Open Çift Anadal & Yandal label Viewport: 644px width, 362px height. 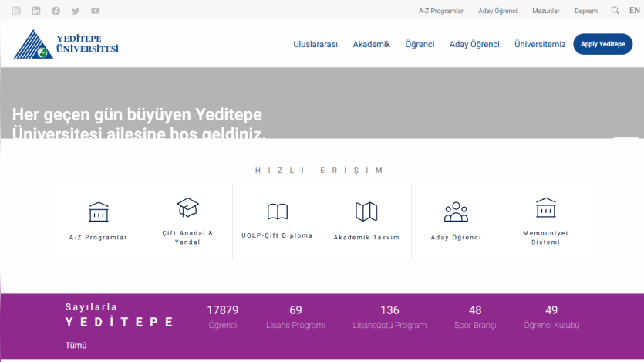click(x=187, y=238)
